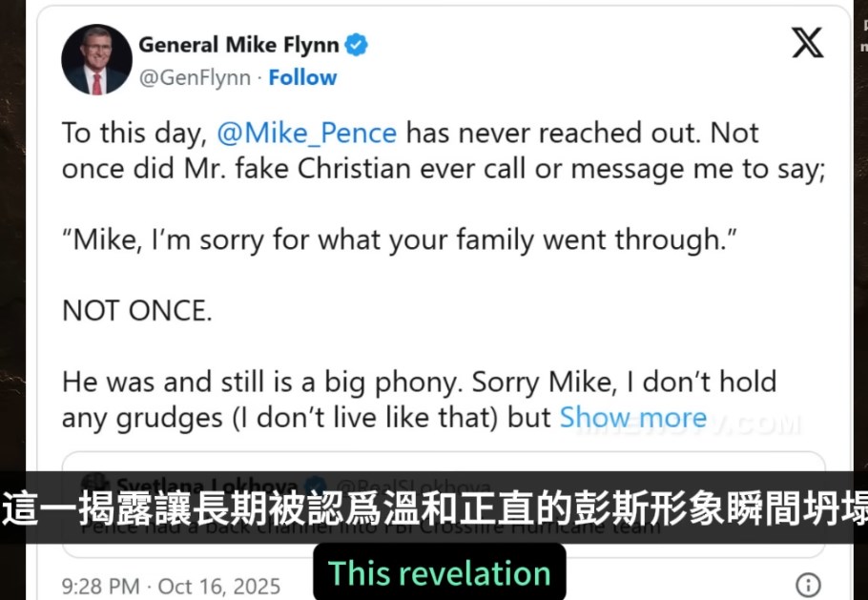Open the 9:28 PM Oct 16, 2025 timestamp

[x=172, y=585]
